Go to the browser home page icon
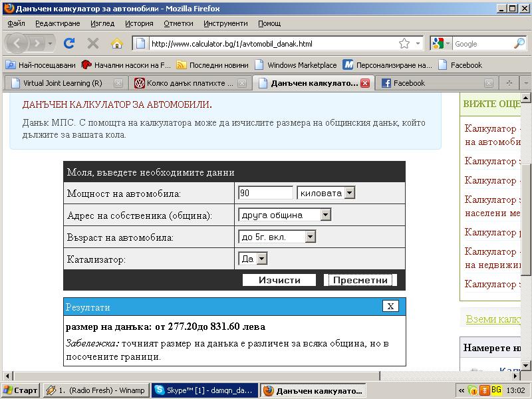Image resolution: width=532 pixels, height=399 pixels. pyautogui.click(x=117, y=43)
